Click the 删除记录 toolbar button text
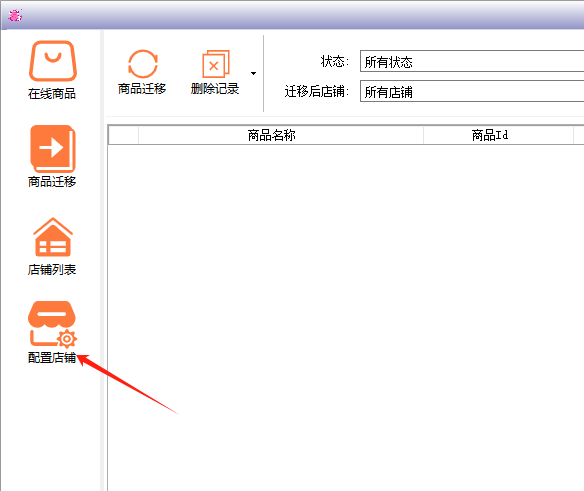 pyautogui.click(x=215, y=89)
